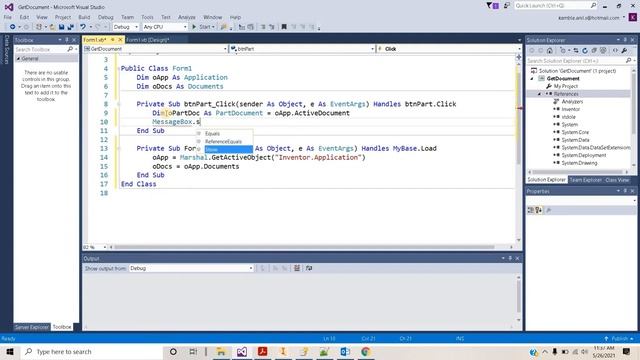Collapse the References node in Solution Explorer
The image size is (640, 360).
pos(539,94)
